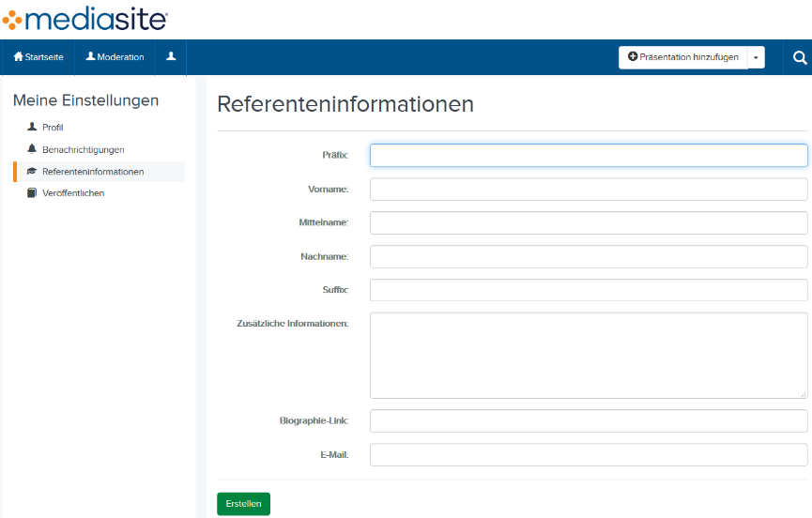
Task: Click the bell icon for Benachrichtigungen
Action: coord(32,149)
